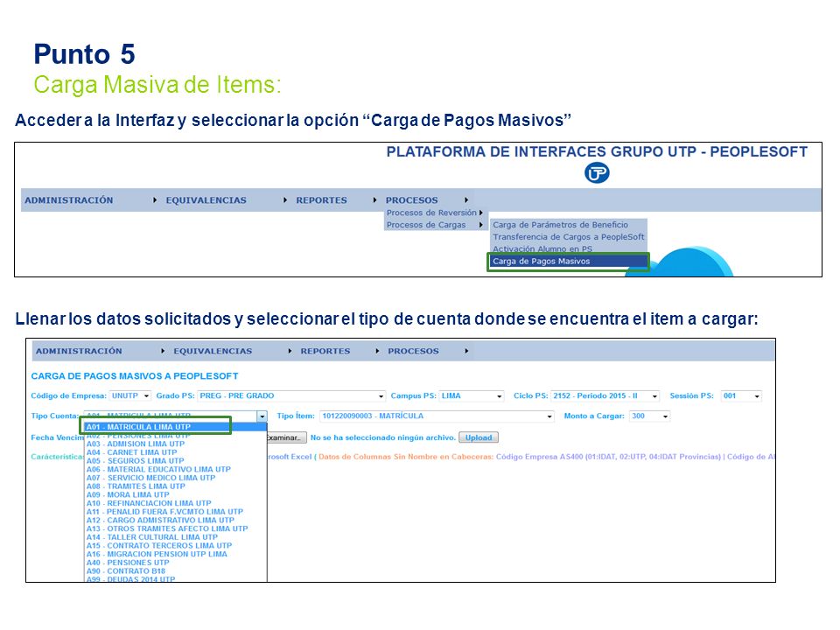Open the Ciclo PS 2152 - Periodo 2015 - II dropdown

tap(605, 395)
